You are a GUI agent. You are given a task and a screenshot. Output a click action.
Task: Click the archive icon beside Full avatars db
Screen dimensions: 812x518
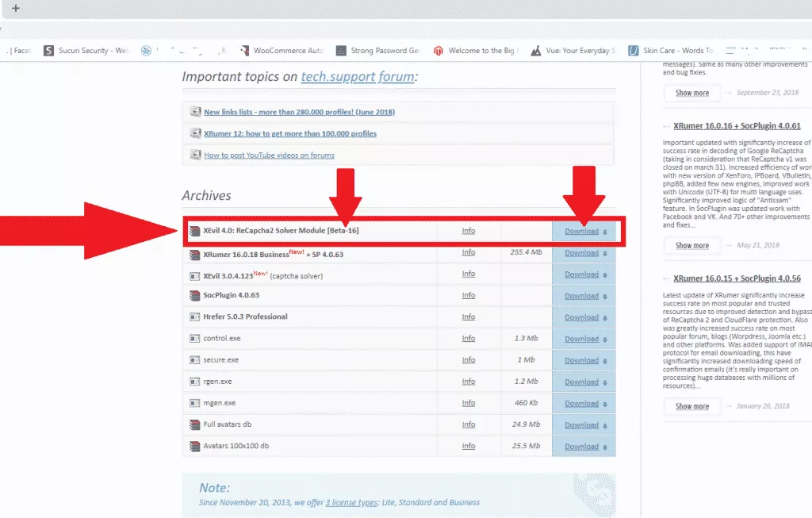point(195,424)
